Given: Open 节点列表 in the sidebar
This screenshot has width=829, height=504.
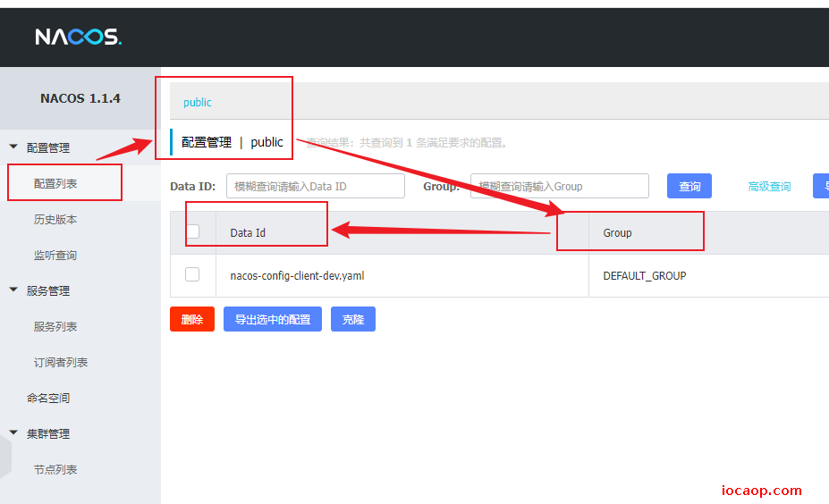Looking at the screenshot, I should pyautogui.click(x=55, y=470).
